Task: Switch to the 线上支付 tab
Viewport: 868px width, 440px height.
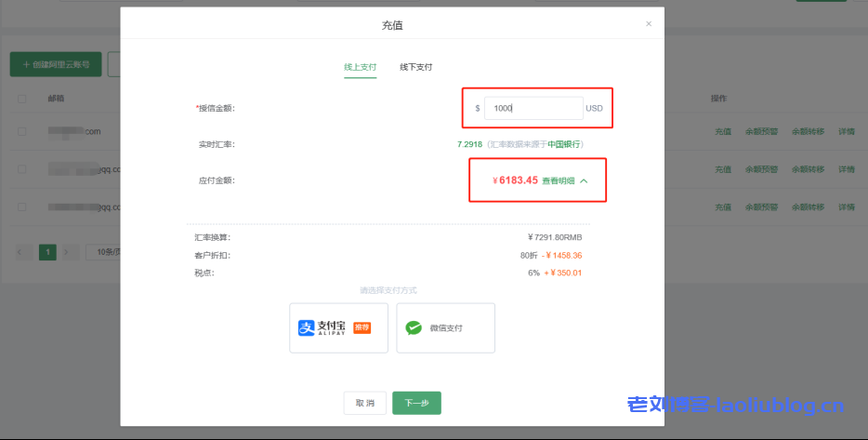Action: pyautogui.click(x=360, y=67)
